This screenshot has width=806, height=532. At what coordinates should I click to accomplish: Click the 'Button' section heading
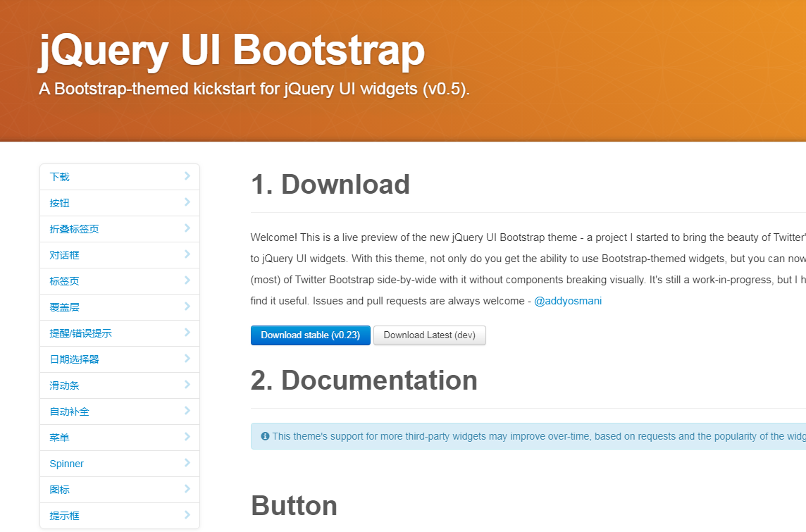pyautogui.click(x=294, y=506)
